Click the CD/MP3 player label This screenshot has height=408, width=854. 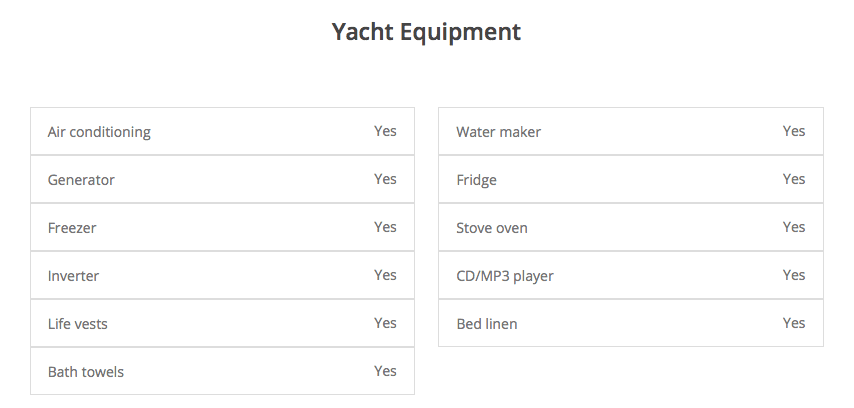pyautogui.click(x=504, y=276)
